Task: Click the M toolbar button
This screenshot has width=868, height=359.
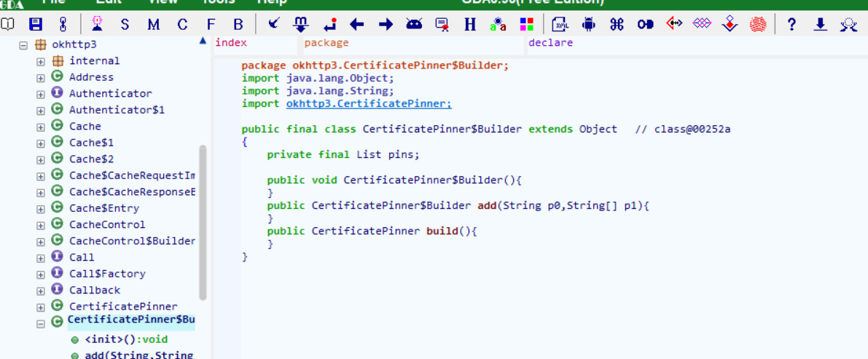Action: click(153, 25)
